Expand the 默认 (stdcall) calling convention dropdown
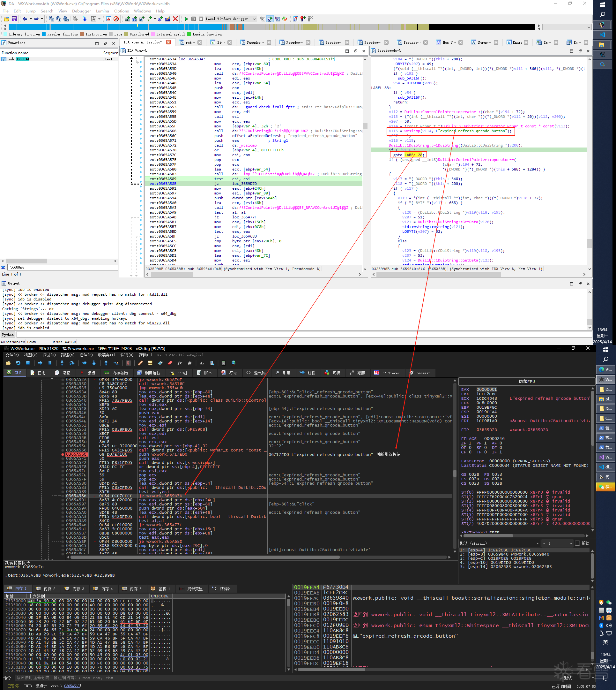The height and width of the screenshot is (690, 616). 537,543
